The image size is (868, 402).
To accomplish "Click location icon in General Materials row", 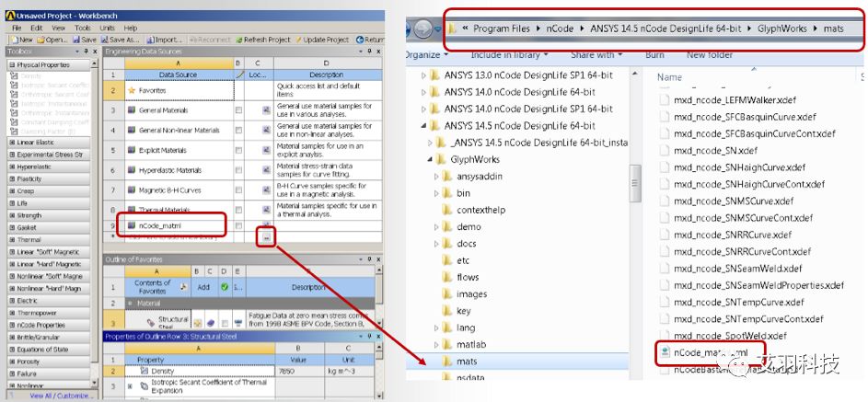I will [266, 110].
